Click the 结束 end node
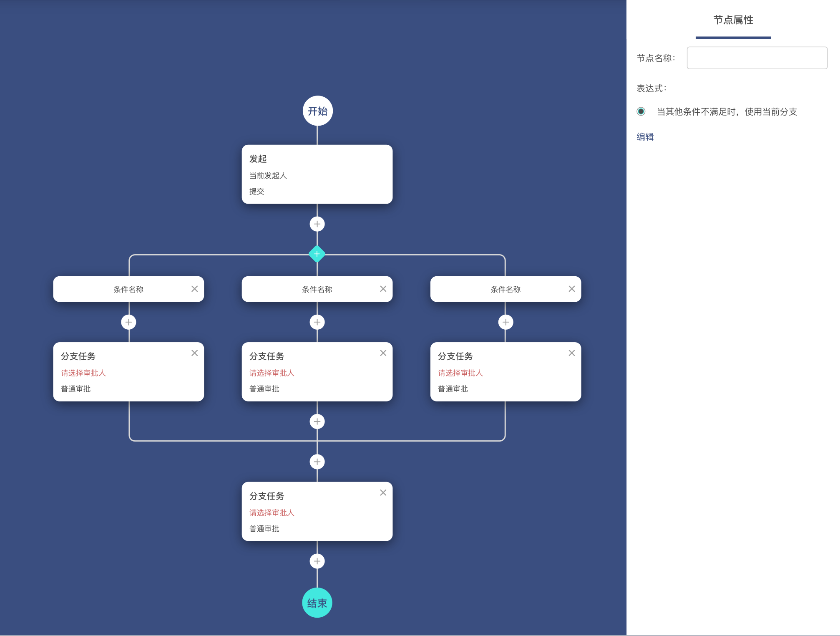Image resolution: width=840 pixels, height=636 pixels. [x=317, y=603]
